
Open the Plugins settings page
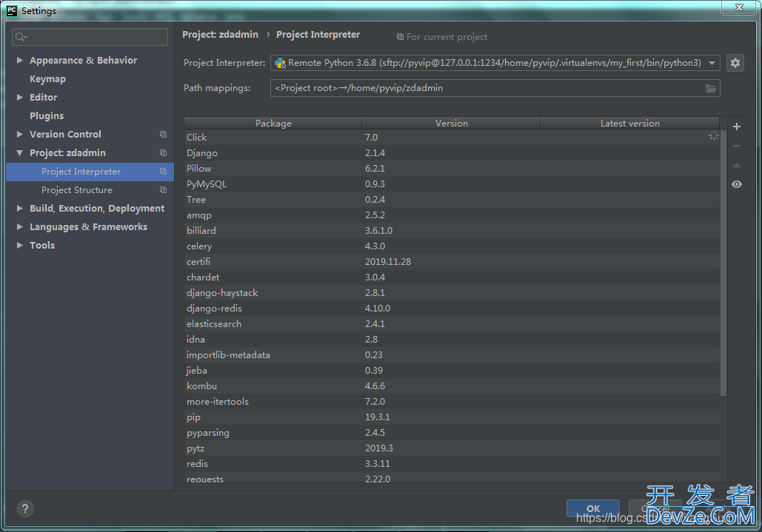[x=47, y=115]
